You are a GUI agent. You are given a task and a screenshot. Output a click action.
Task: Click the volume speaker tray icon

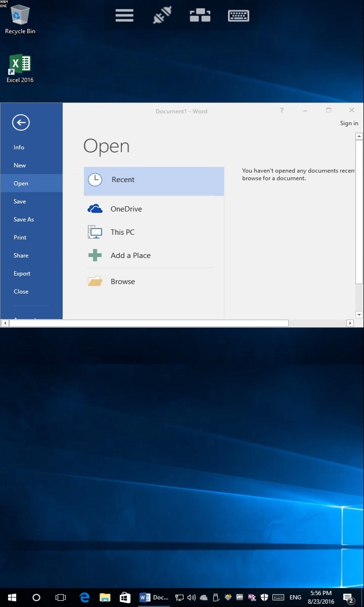click(x=191, y=598)
